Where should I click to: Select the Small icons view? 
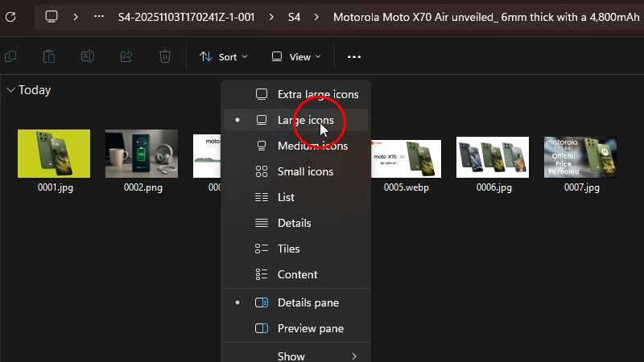[295, 171]
